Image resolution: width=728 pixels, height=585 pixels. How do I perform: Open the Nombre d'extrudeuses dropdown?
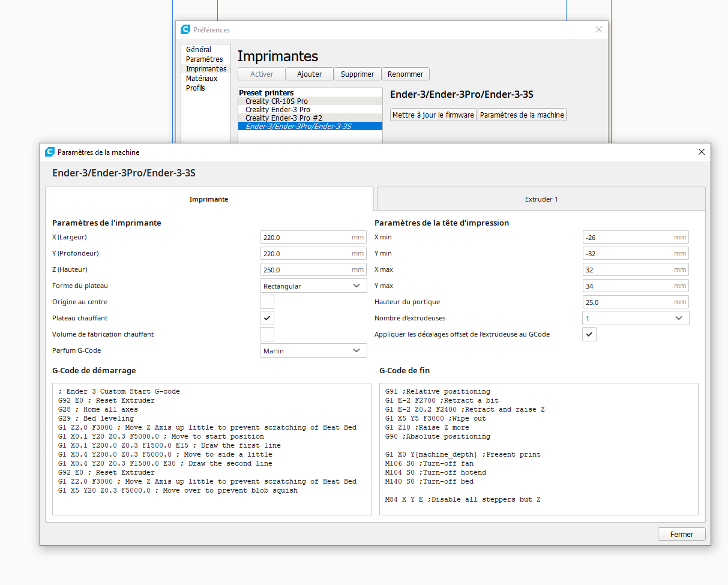pos(636,318)
